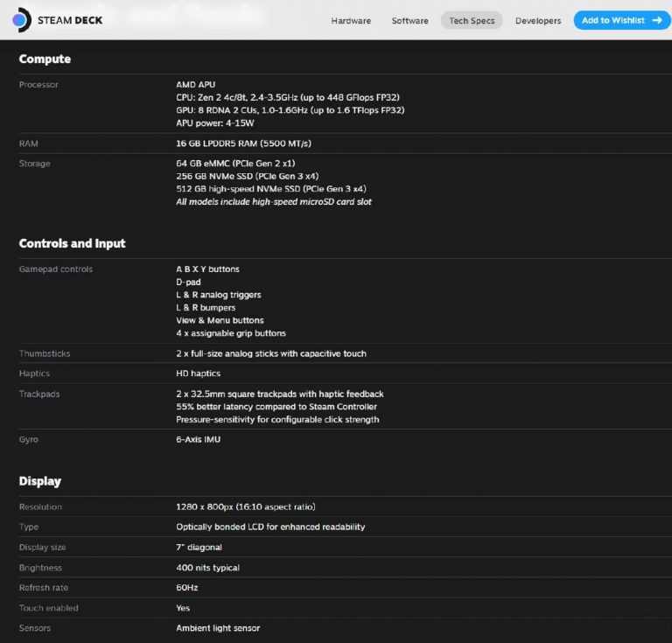The height and width of the screenshot is (643, 672).
Task: Click the 32.5mm square trackpads line
Action: [280, 394]
